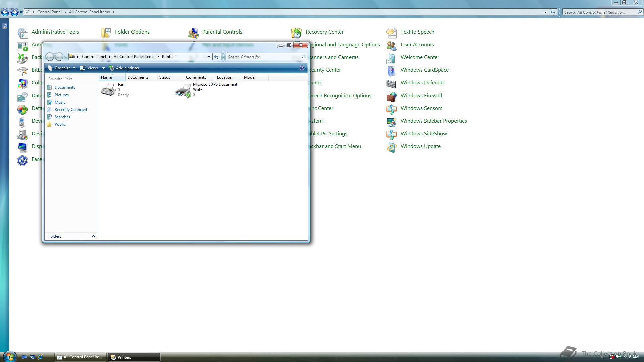
Task: Open the Windows Firewall icon
Action: coord(391,96)
